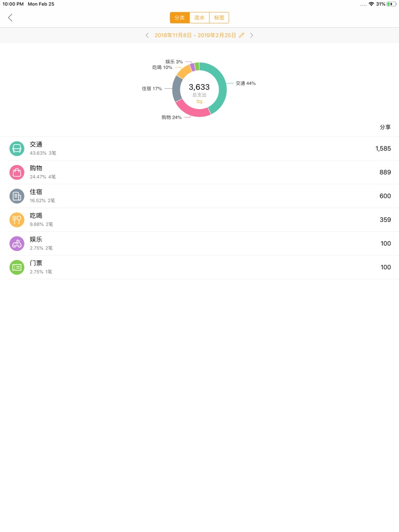Open the date range 2018年11月8日 - 2019年2月25日
Screen dimensions: 399x532
click(x=195, y=35)
